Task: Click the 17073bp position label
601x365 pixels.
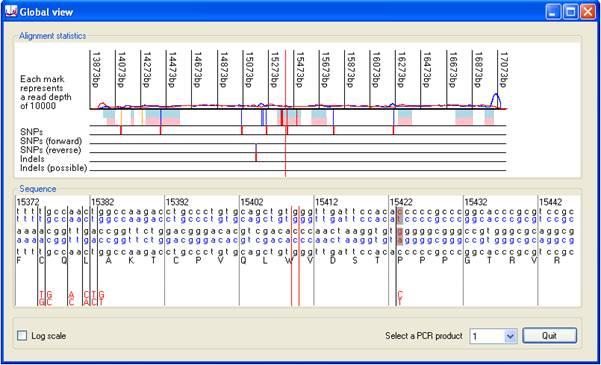Action: 503,70
